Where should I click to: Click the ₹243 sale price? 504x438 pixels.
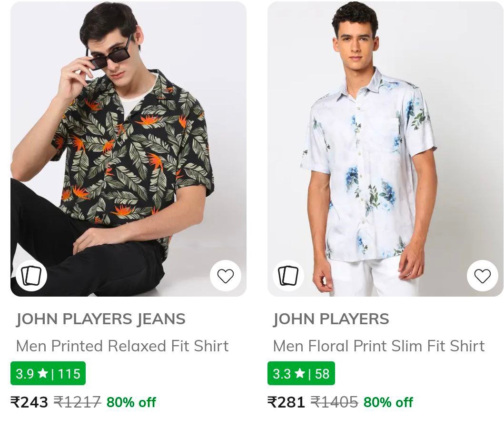(x=30, y=402)
